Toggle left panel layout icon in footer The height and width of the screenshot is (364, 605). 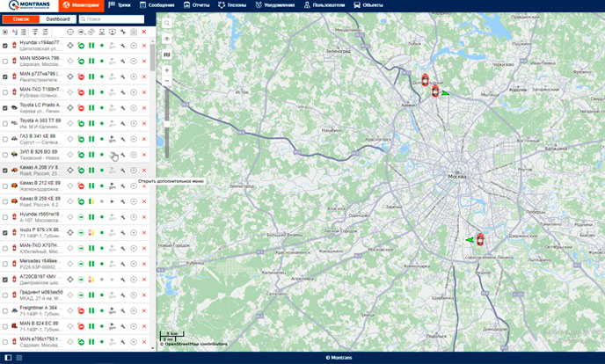(8, 358)
